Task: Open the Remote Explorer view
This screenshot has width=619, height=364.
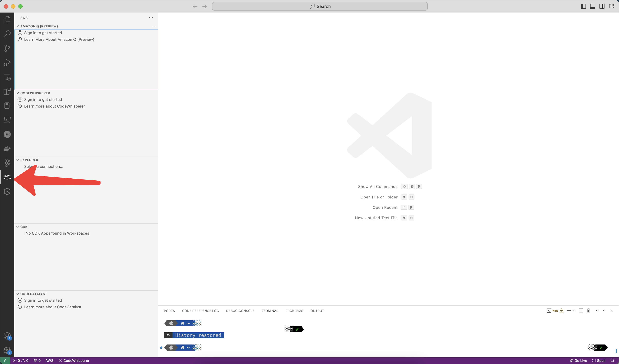Action: (x=7, y=77)
